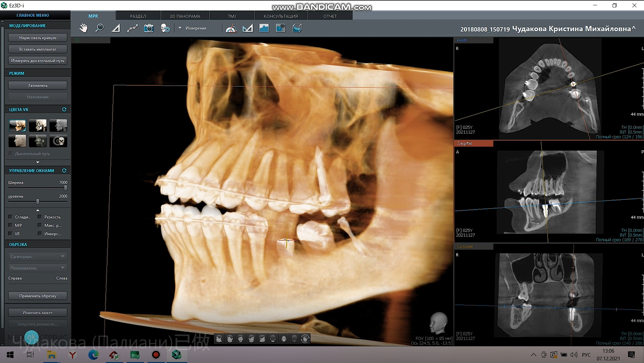
Task: Activate the magnifier zoom tool
Action: click(x=99, y=28)
